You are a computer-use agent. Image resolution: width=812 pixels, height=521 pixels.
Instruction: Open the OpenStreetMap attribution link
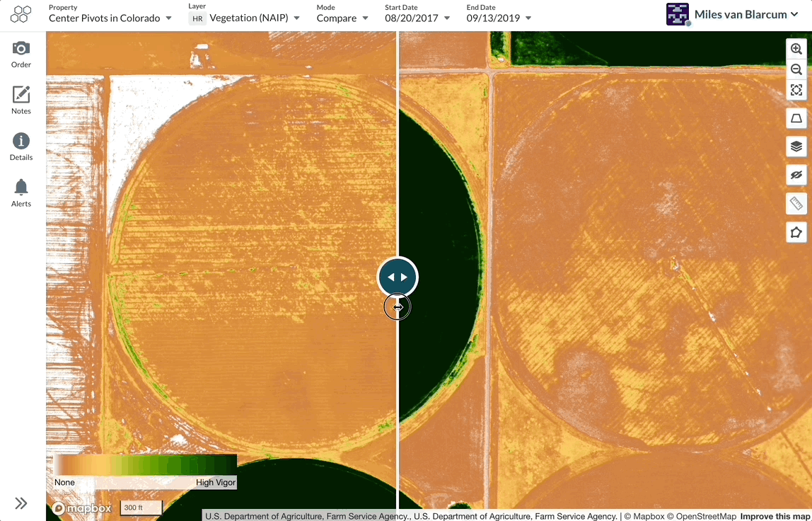(x=703, y=516)
